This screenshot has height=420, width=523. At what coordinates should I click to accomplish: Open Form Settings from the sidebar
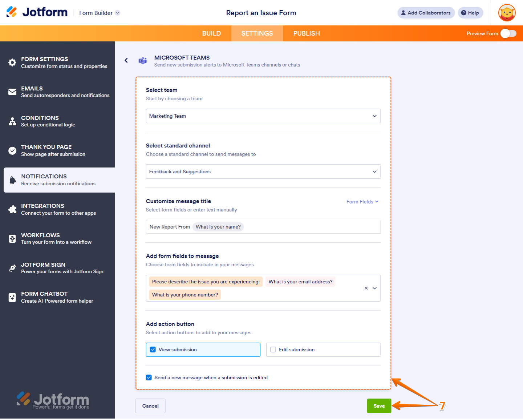coord(12,62)
